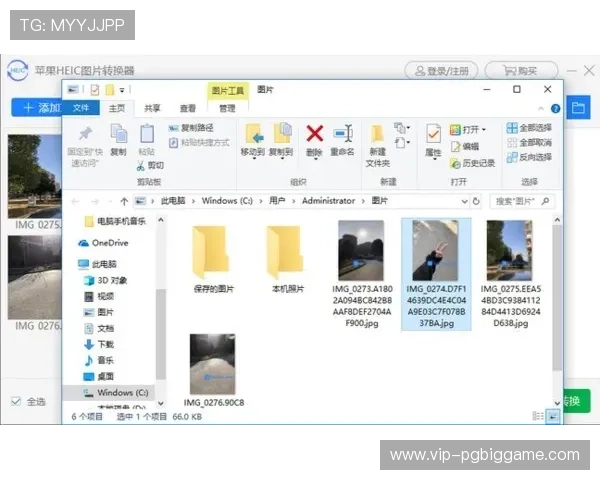
Task: Click the Pin to Quick Access icon
Action: (85, 134)
